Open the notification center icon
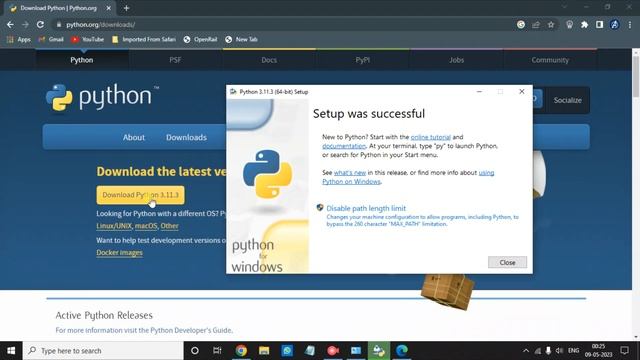 [x=624, y=351]
